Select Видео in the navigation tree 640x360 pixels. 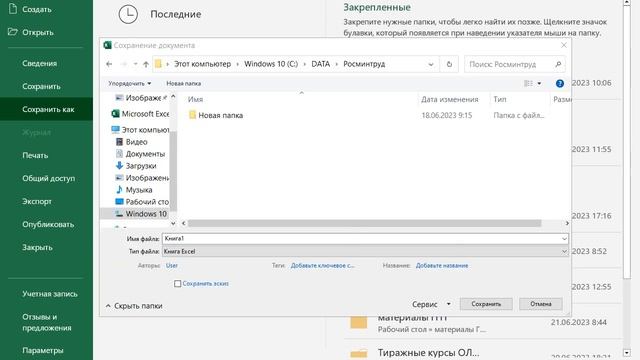[131, 142]
